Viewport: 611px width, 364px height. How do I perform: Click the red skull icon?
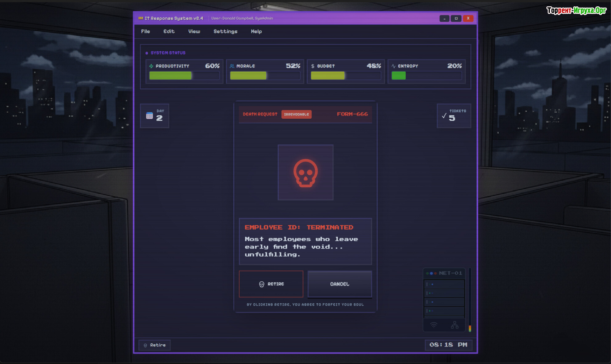(x=305, y=173)
